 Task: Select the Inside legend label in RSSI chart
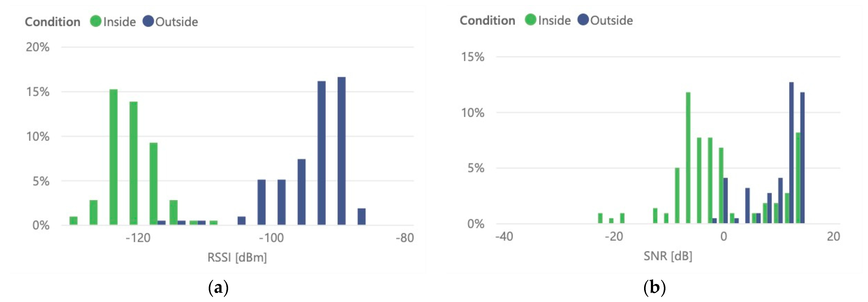119,22
